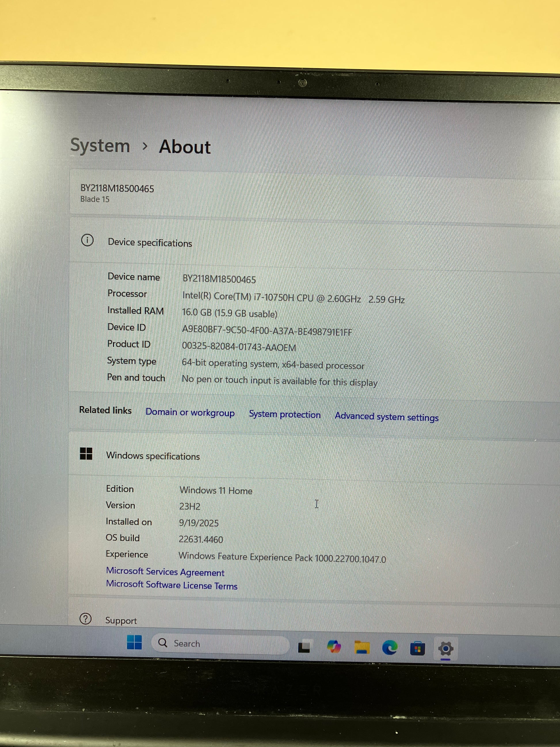Open File Explorer folder icon
The image size is (560, 747).
click(x=362, y=647)
